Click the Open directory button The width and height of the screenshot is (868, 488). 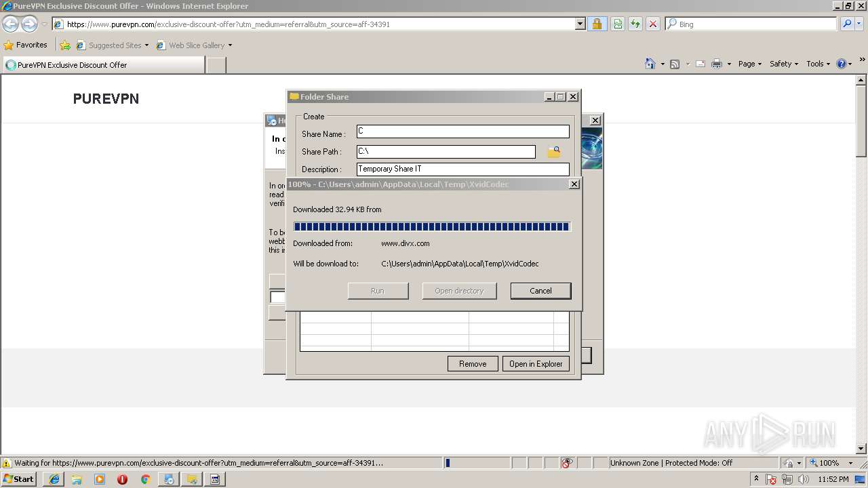pyautogui.click(x=459, y=291)
